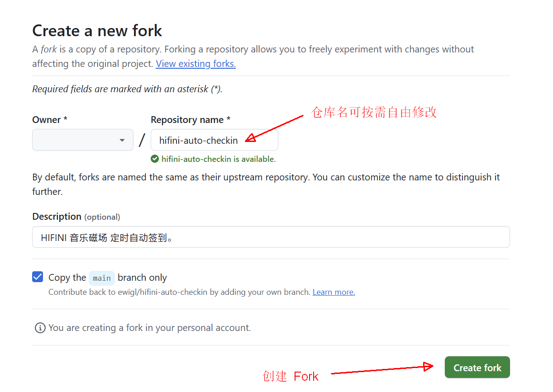
Task: Click the Repository name label
Action: point(191,120)
